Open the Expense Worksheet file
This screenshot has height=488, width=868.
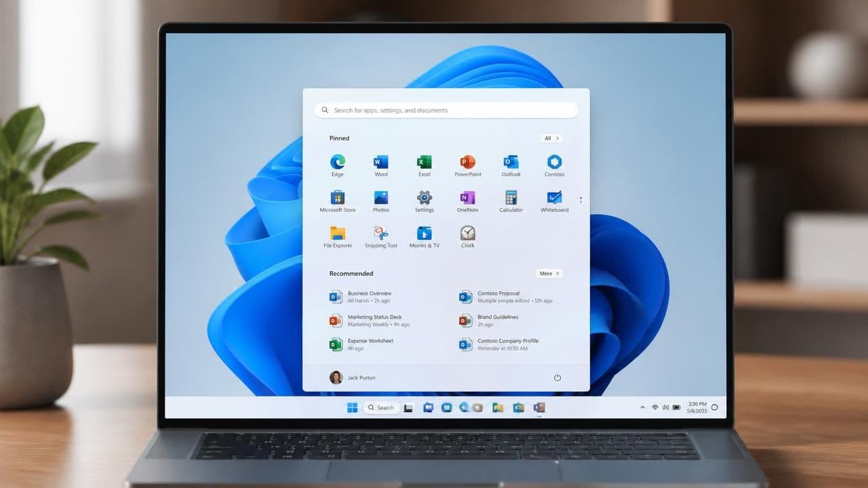pyautogui.click(x=361, y=344)
